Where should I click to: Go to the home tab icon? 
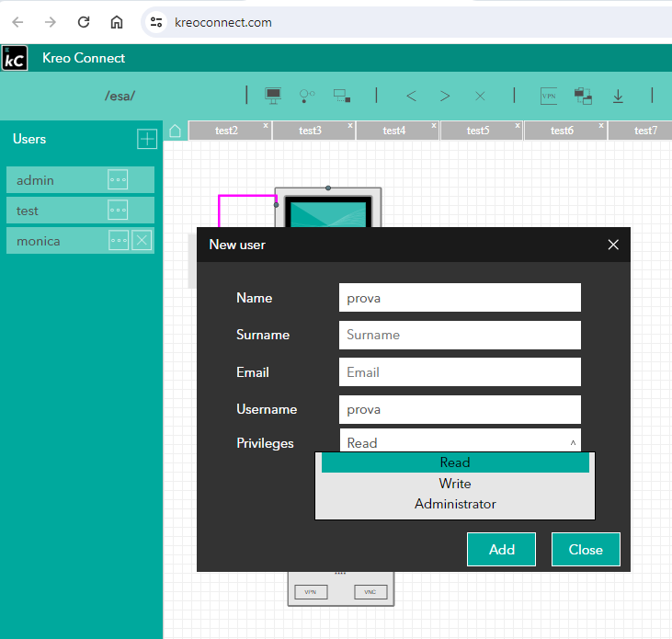coord(176,131)
